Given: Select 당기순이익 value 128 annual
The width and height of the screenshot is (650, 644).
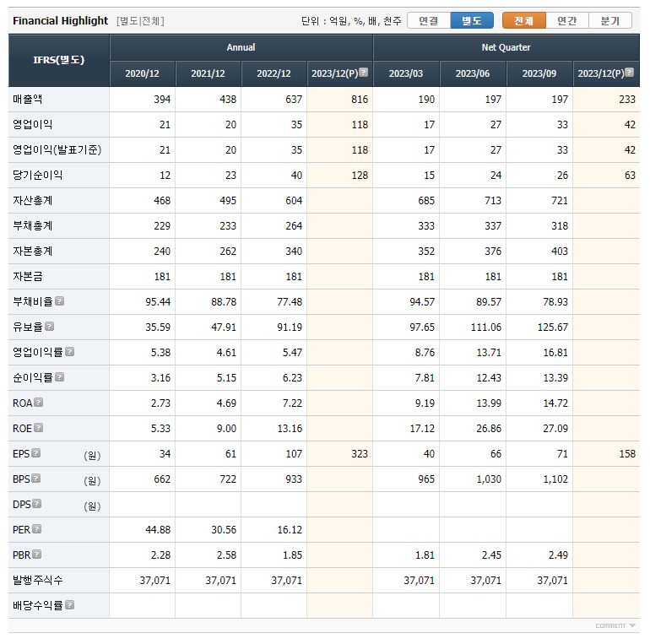Looking at the screenshot, I should pos(360,176).
